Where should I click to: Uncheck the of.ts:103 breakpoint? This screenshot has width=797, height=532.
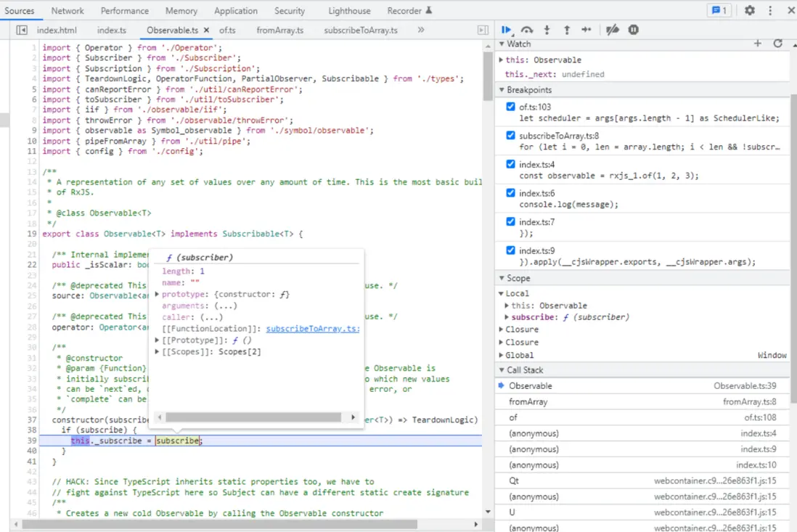[510, 107]
